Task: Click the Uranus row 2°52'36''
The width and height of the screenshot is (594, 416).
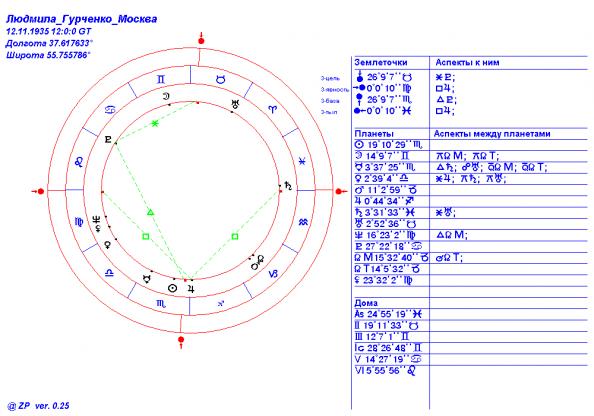Action: point(386,224)
